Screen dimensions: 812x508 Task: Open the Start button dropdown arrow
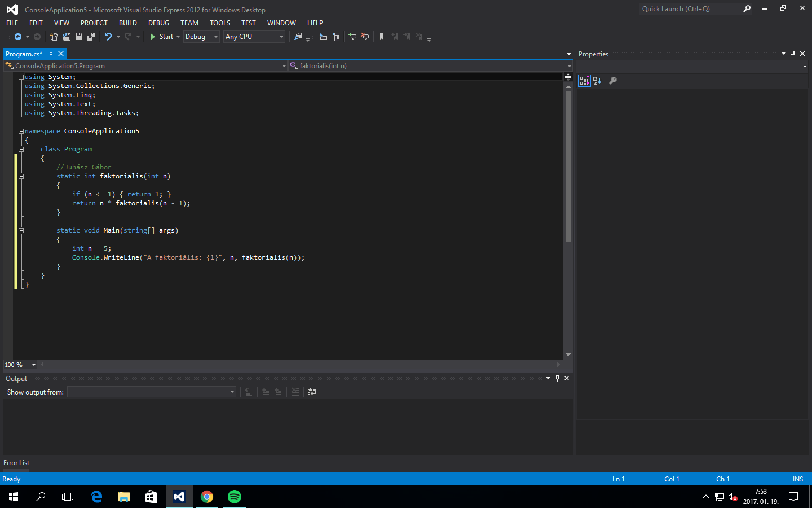point(178,37)
